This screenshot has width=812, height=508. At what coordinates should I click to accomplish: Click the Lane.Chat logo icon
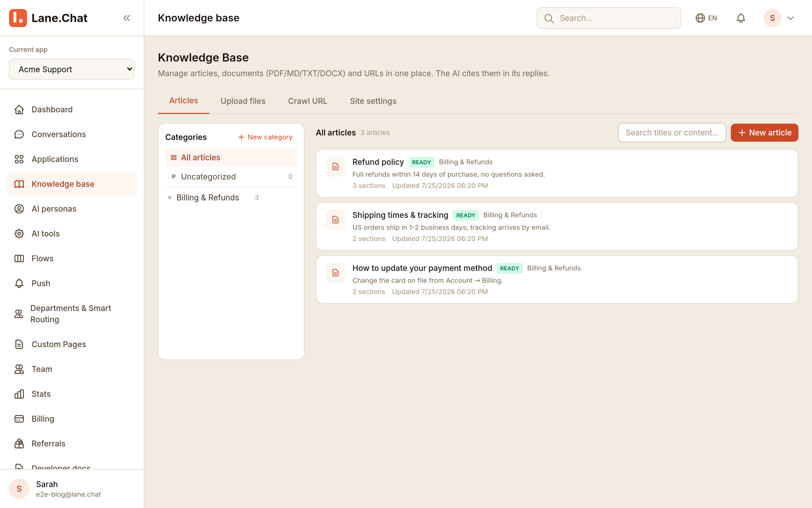[x=18, y=18]
